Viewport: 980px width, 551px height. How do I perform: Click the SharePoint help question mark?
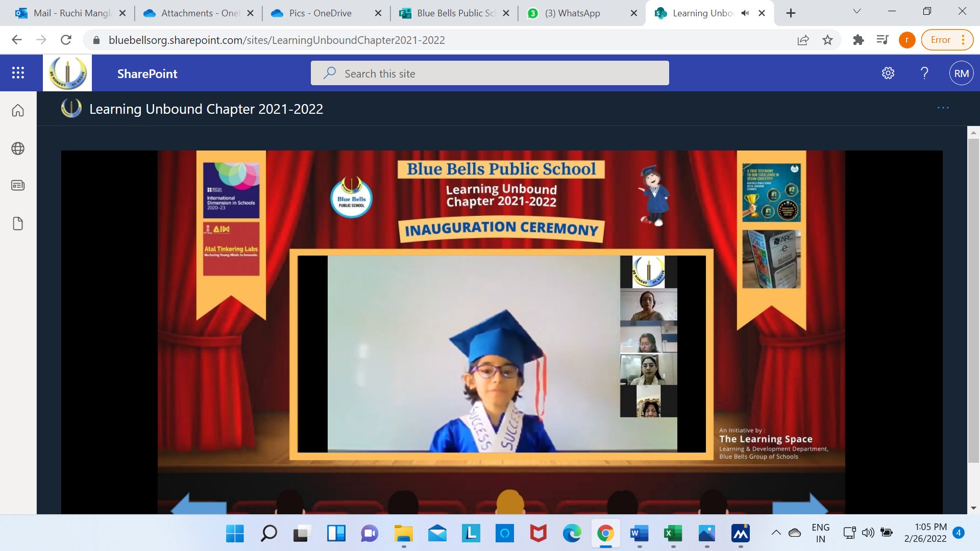(924, 73)
